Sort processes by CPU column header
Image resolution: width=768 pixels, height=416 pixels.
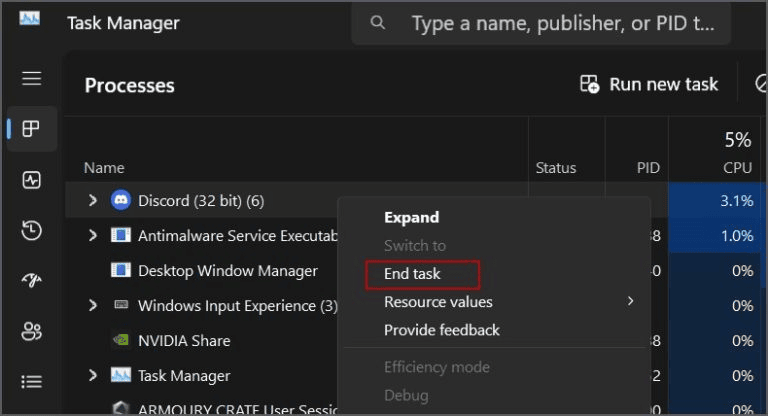[x=736, y=168]
